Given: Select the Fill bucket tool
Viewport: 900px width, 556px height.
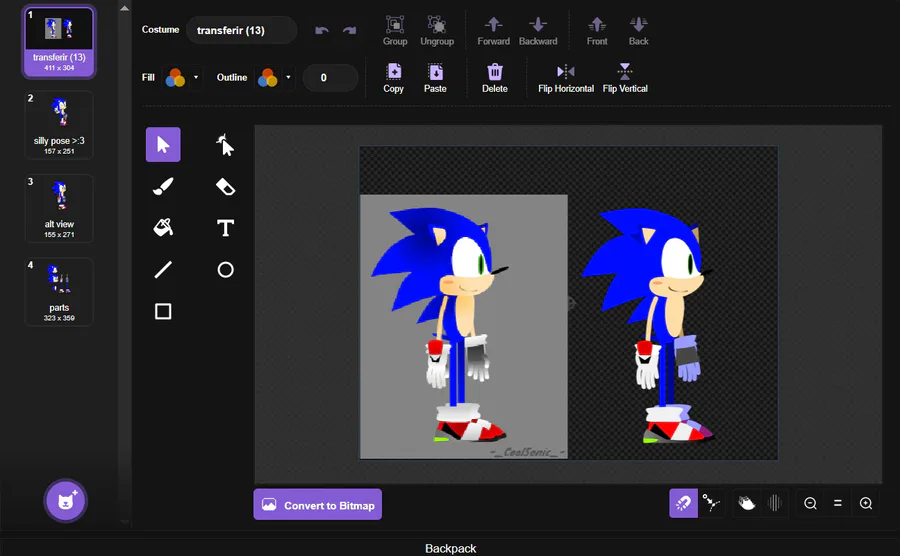Looking at the screenshot, I should [x=163, y=228].
